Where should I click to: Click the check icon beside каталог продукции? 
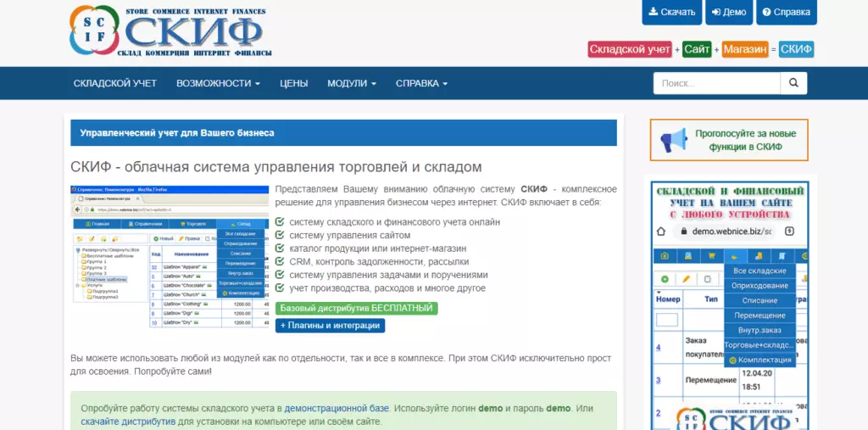280,249
